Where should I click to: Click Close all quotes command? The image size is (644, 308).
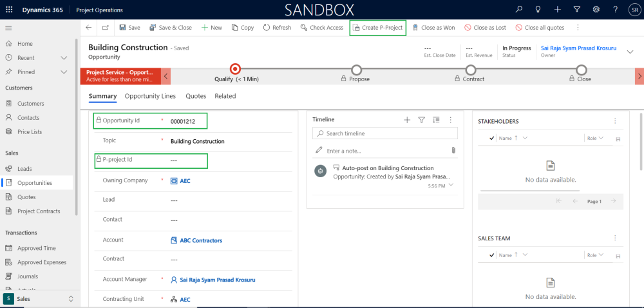pyautogui.click(x=540, y=28)
